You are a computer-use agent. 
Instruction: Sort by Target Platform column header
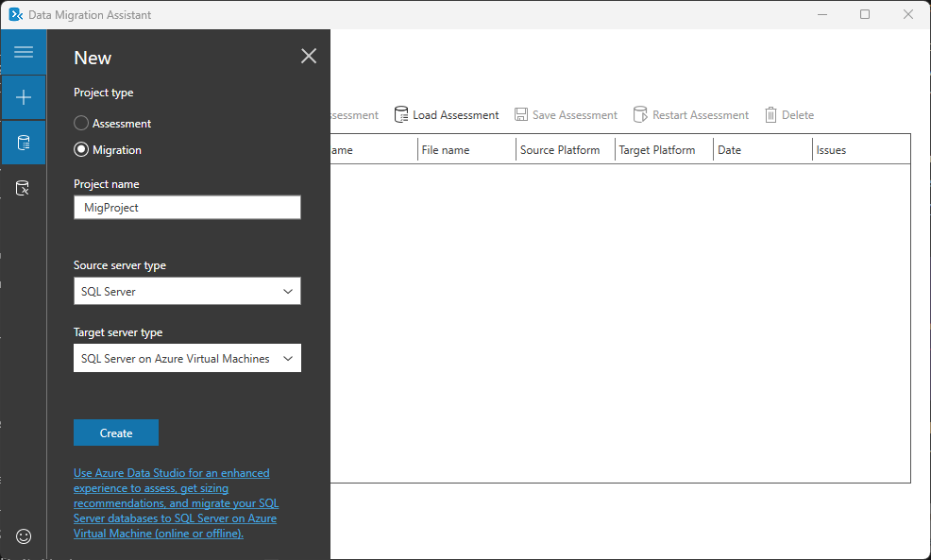pyautogui.click(x=664, y=149)
